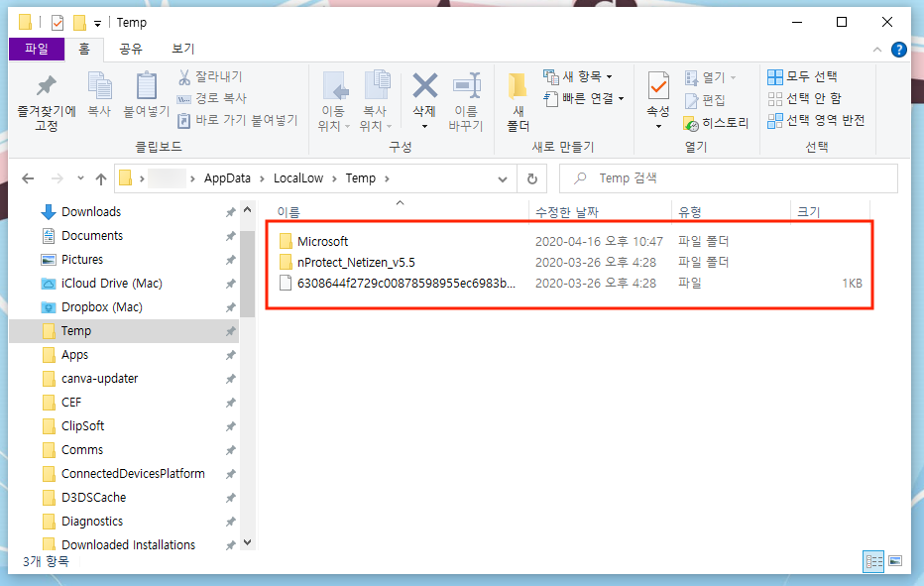
Task: Switch to large icons view in status bar
Action: click(x=895, y=561)
